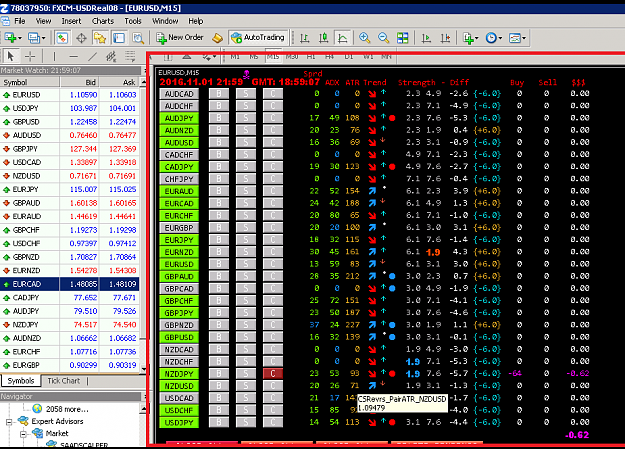Screen dimensions: 625x449
Task: Click the New Order button
Action: point(179,37)
